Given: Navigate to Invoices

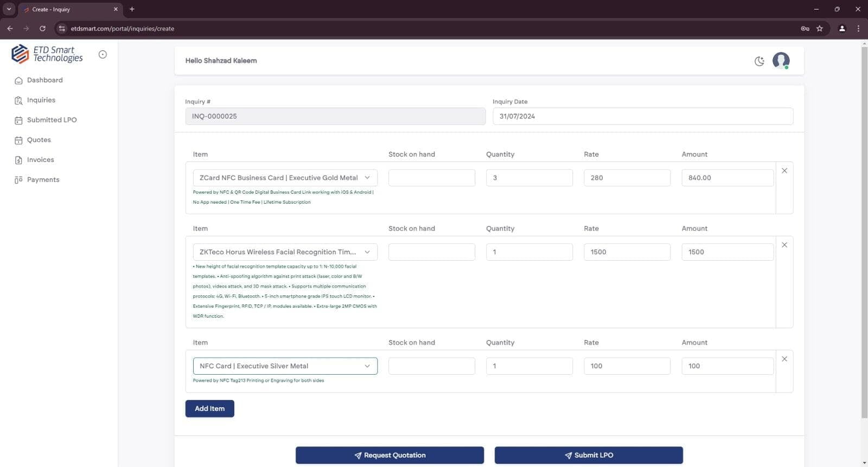Looking at the screenshot, I should [34, 160].
